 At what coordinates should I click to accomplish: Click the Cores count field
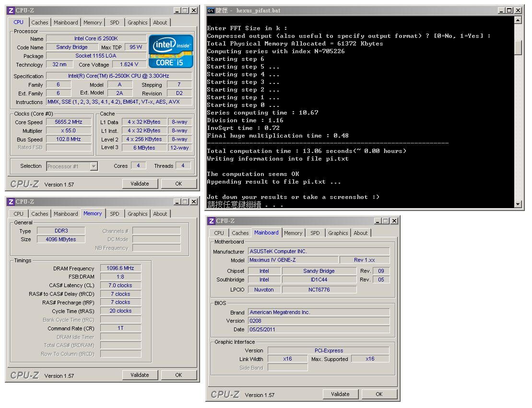tap(139, 166)
